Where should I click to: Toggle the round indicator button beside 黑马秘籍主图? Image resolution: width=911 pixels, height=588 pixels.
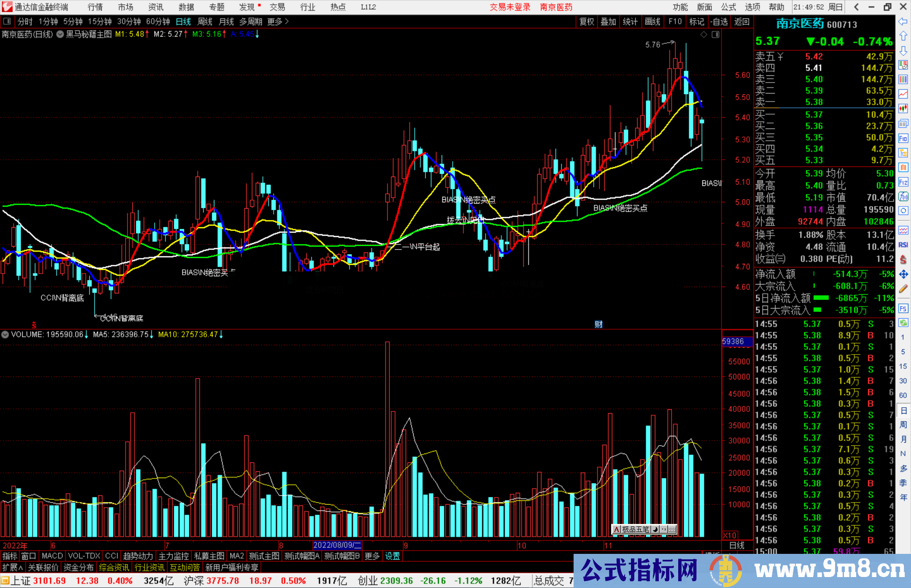point(60,34)
